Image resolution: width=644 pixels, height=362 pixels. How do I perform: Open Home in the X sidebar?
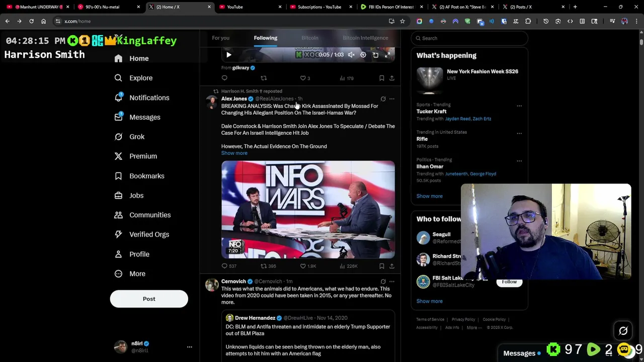click(131, 58)
